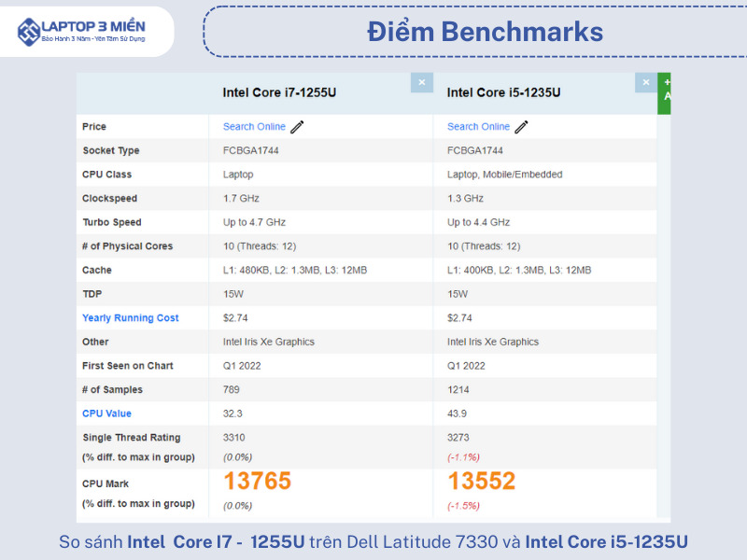747x560 pixels.
Task: Open the Yearly Running Cost link
Action: point(131,318)
